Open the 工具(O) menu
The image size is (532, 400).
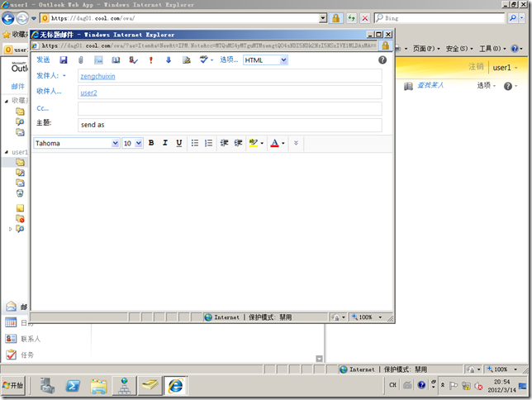pyautogui.click(x=492, y=49)
